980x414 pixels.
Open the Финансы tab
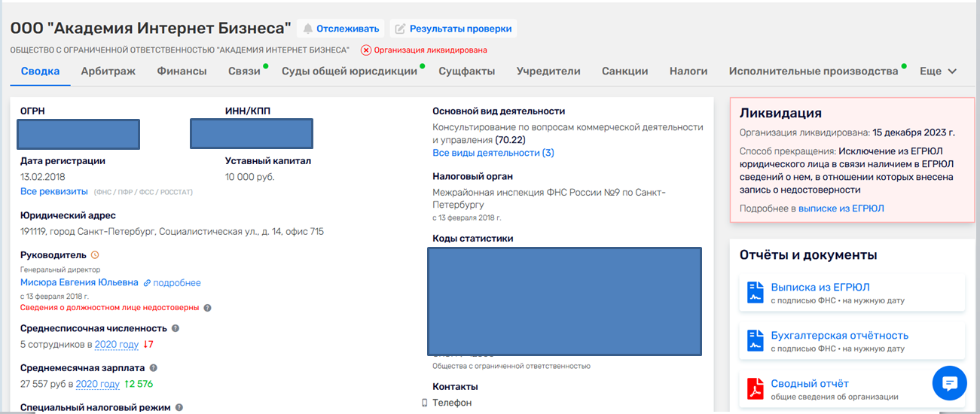(182, 71)
